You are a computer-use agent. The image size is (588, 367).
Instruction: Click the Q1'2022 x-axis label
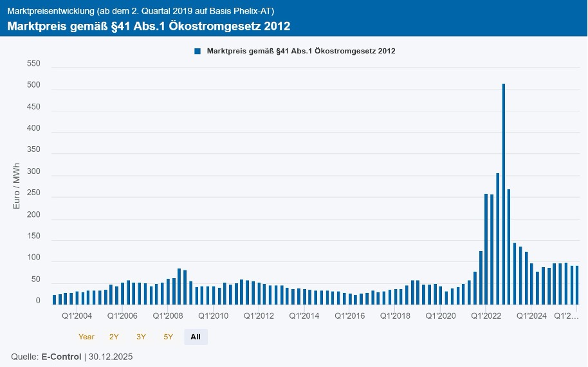point(486,316)
